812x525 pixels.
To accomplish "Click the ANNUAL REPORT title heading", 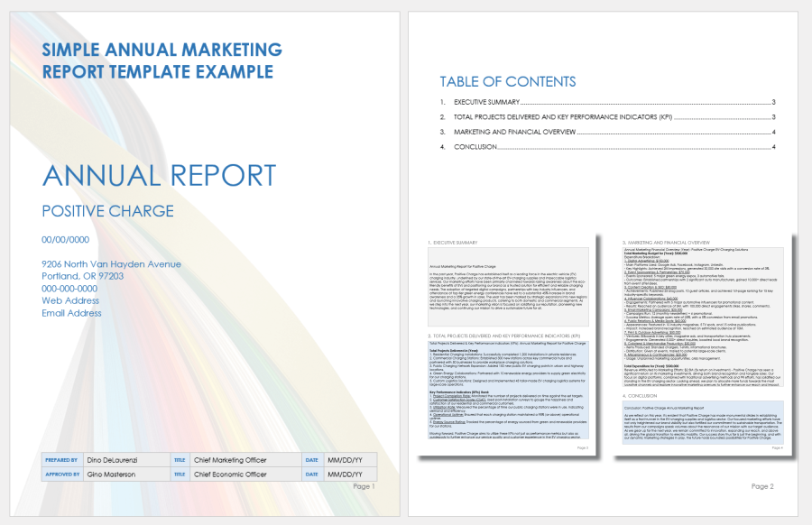I will click(x=158, y=174).
